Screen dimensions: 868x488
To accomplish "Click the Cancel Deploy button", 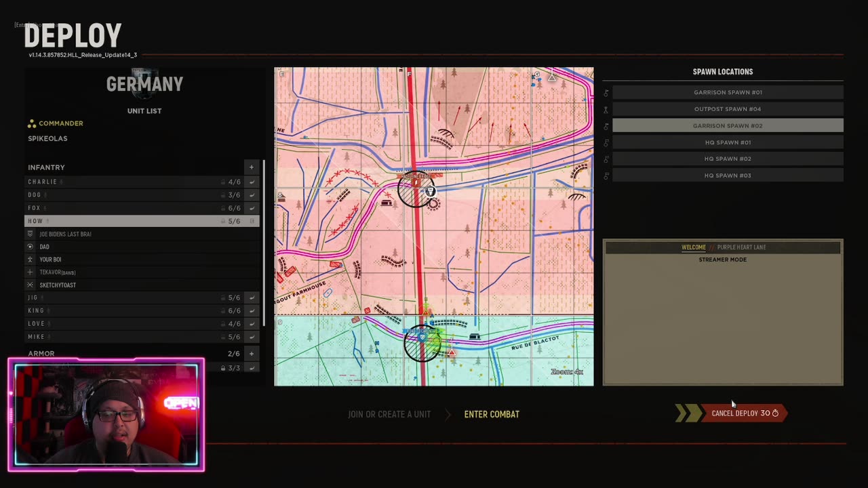I will click(x=744, y=413).
